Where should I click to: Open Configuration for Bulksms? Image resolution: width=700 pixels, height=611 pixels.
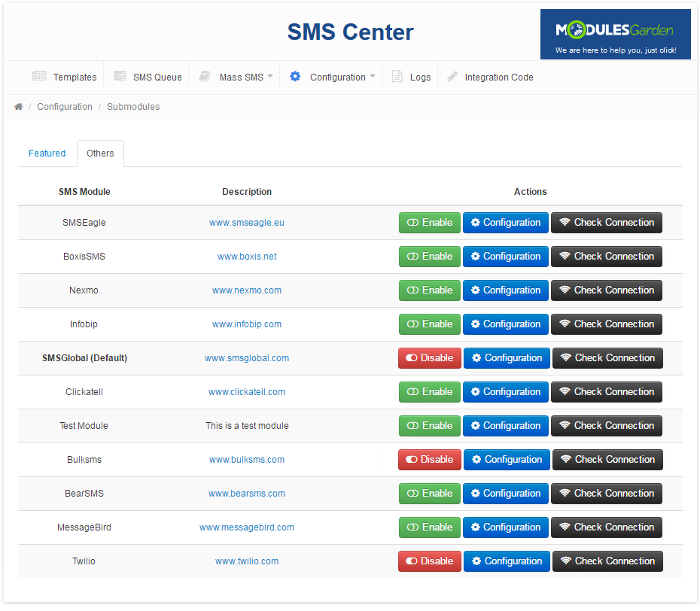pos(507,460)
